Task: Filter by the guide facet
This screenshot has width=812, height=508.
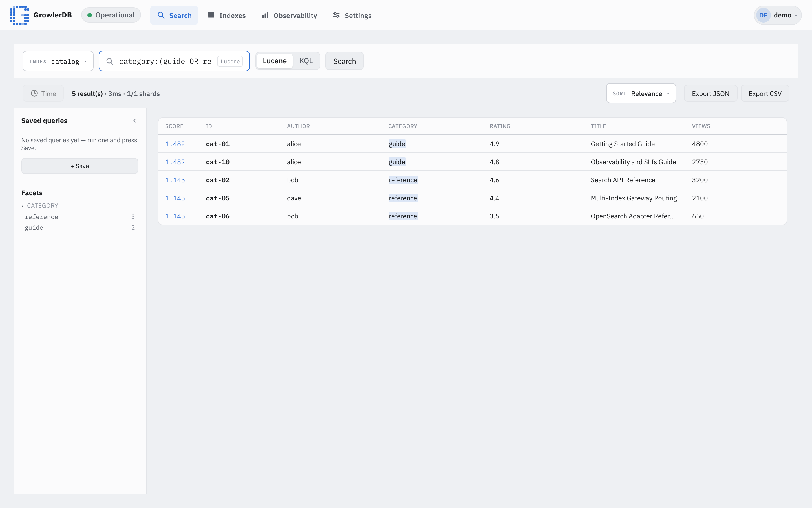Action: pyautogui.click(x=80, y=228)
